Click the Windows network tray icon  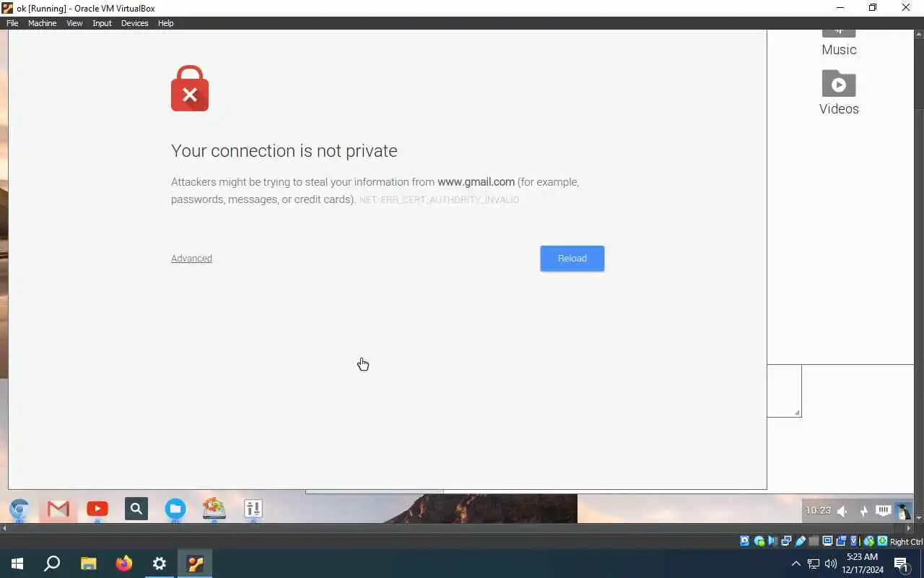pyautogui.click(x=814, y=564)
